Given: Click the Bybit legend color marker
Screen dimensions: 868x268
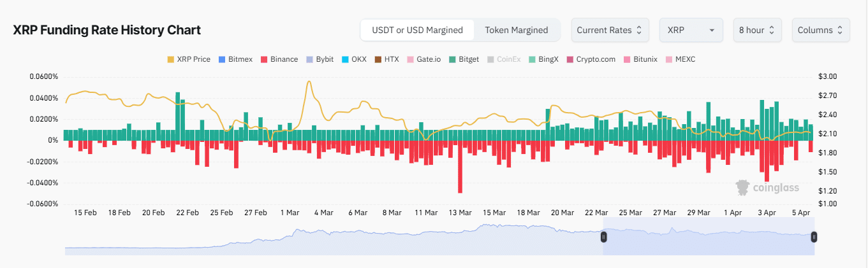Looking at the screenshot, I should (310, 59).
